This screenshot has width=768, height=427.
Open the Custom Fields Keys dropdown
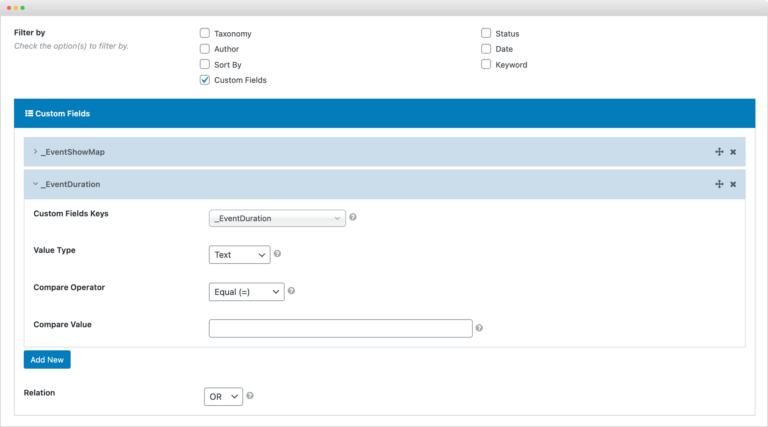click(277, 218)
